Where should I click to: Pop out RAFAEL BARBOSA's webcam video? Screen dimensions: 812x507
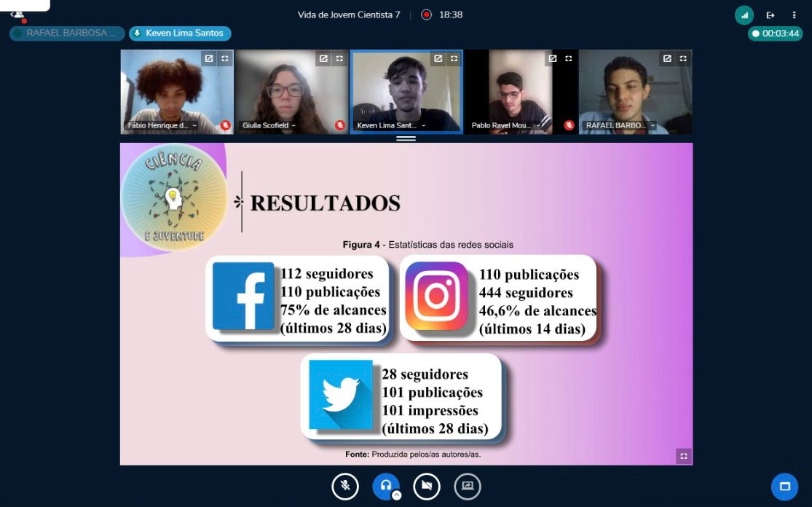point(667,58)
